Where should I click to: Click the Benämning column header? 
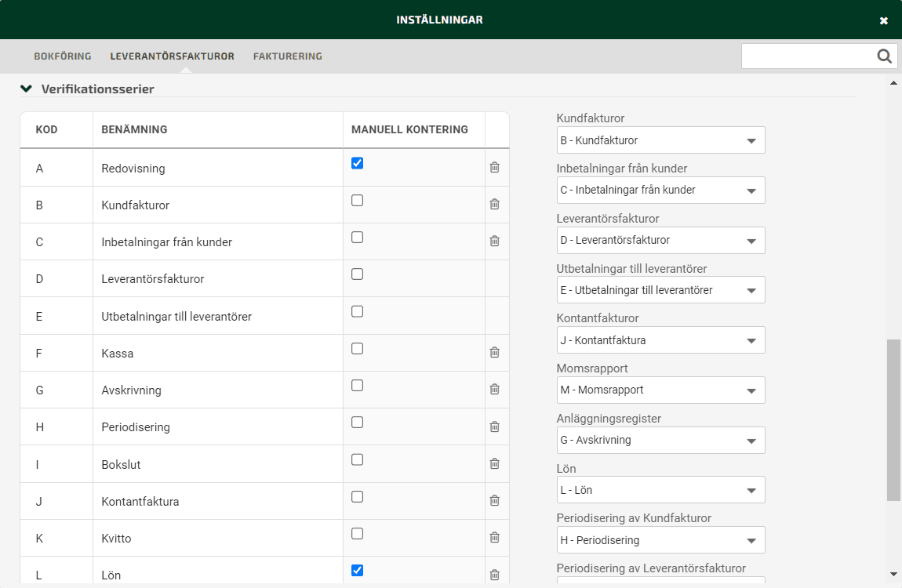pyautogui.click(x=218, y=130)
